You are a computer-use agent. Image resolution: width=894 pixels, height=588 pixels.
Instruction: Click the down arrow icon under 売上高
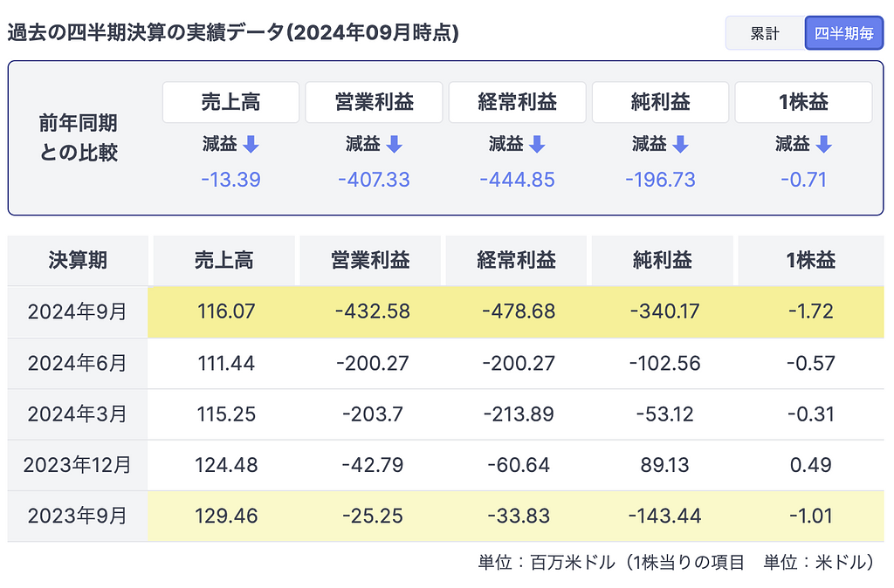click(251, 145)
